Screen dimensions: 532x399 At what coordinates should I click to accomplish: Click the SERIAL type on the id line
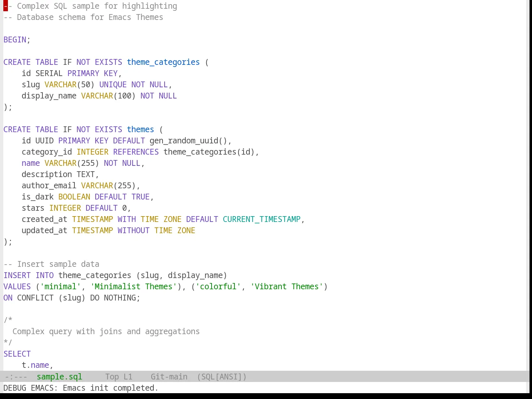(x=49, y=73)
